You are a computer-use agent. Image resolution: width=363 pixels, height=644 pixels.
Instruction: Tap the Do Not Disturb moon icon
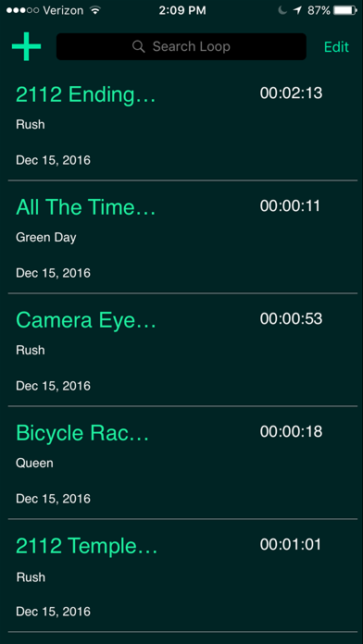(282, 11)
